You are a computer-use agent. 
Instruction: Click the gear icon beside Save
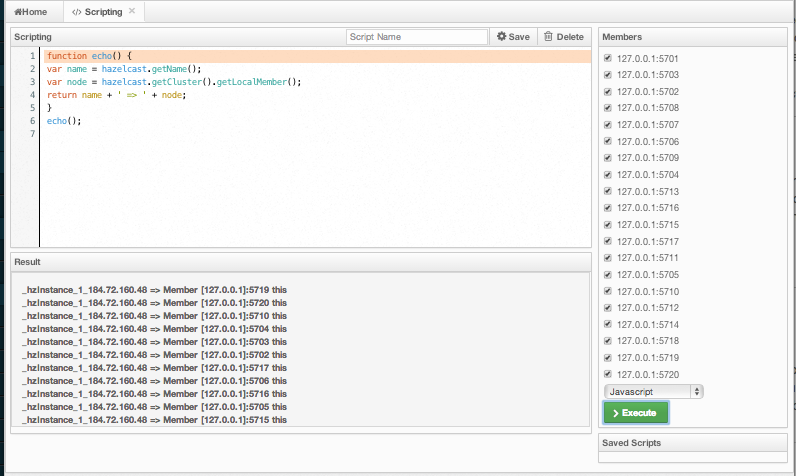502,37
